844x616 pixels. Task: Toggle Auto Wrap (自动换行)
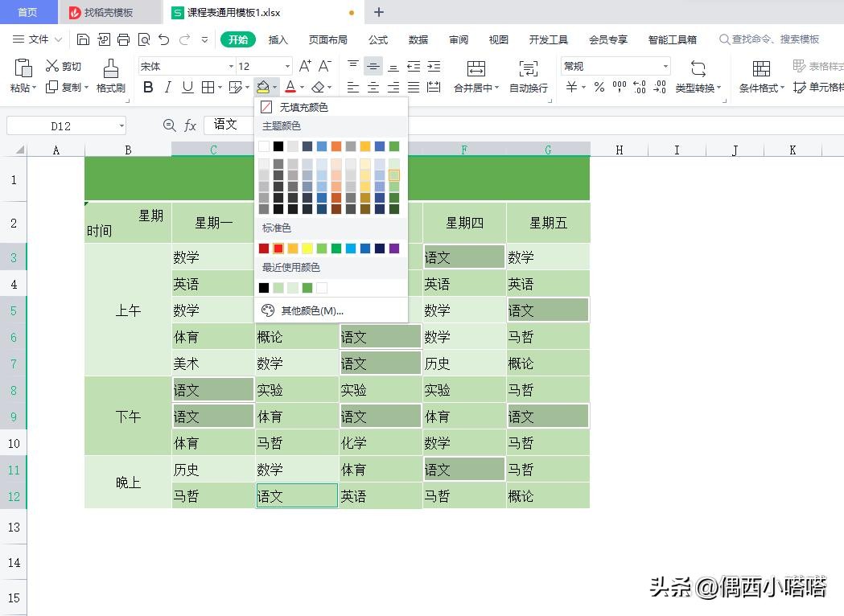(x=529, y=76)
